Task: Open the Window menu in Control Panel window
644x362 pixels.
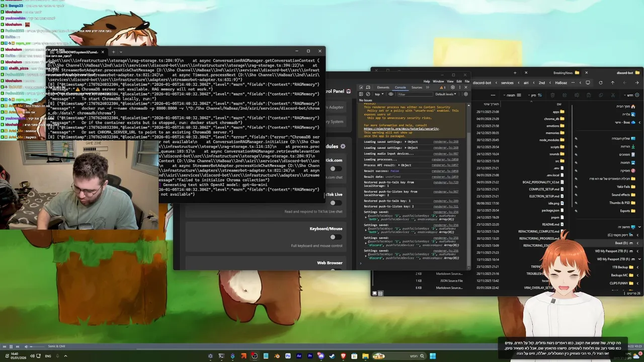Action: coord(438,81)
